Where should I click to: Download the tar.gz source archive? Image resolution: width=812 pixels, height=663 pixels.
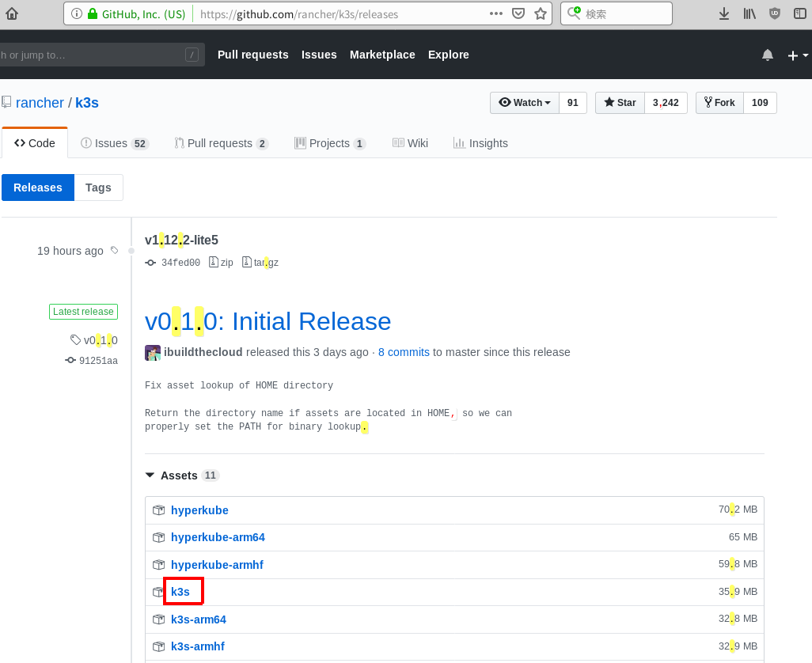click(x=260, y=263)
